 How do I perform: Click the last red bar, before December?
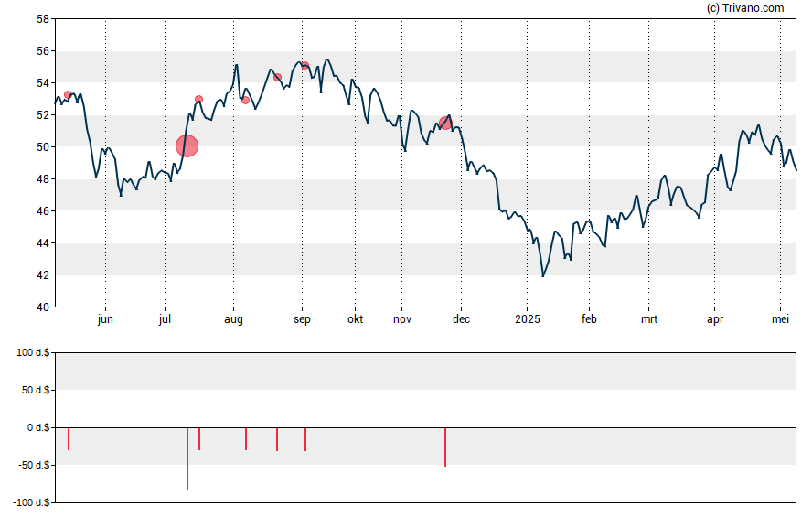pyautogui.click(x=445, y=447)
